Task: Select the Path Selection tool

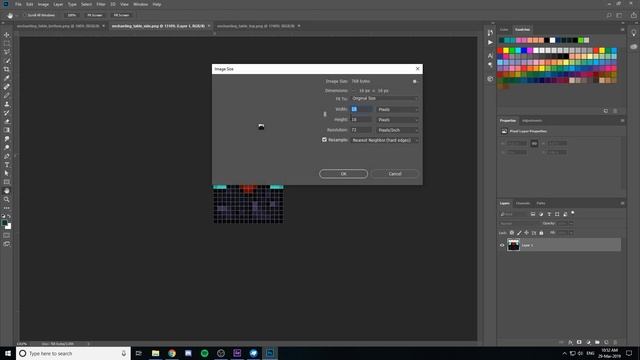Action: (7, 173)
